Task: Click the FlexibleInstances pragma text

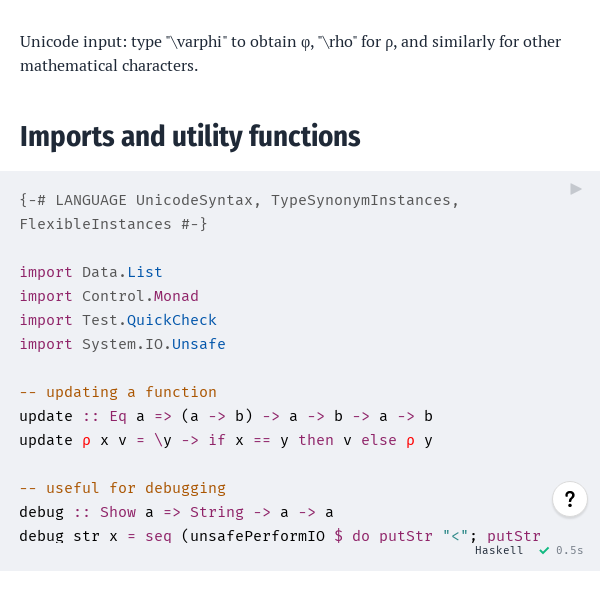Action: [x=95, y=224]
